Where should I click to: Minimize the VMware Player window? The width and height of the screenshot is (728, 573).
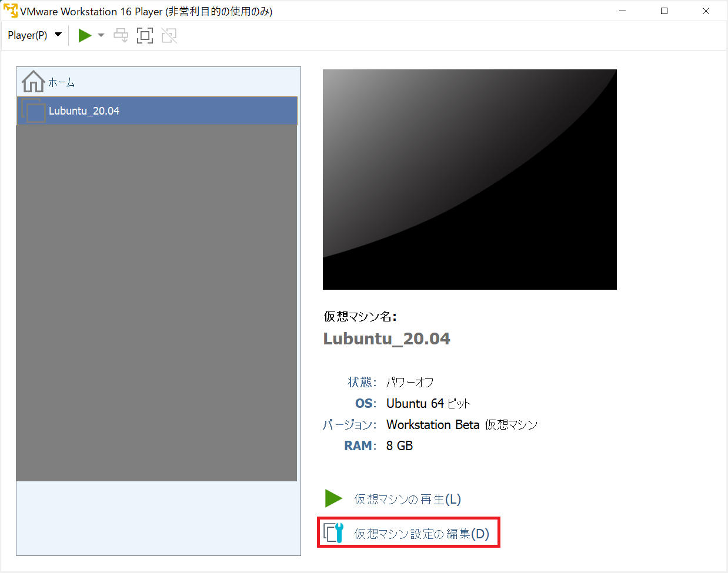coord(622,11)
